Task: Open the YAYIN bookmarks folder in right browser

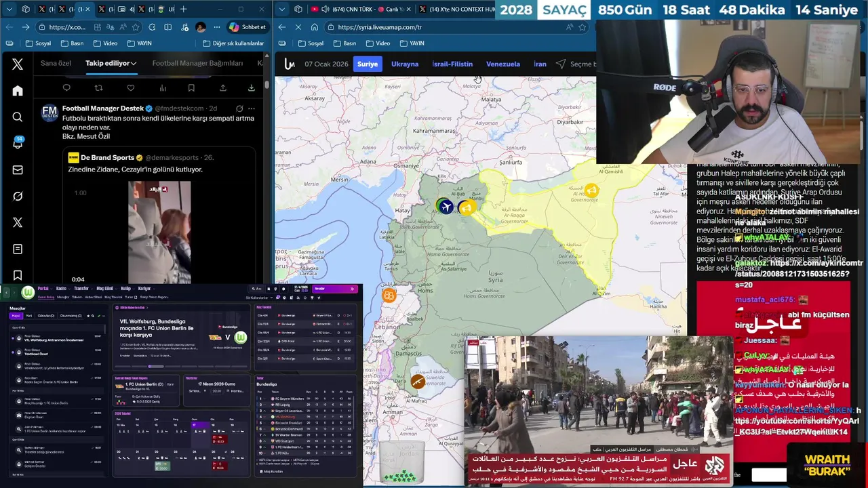Action: coord(412,43)
